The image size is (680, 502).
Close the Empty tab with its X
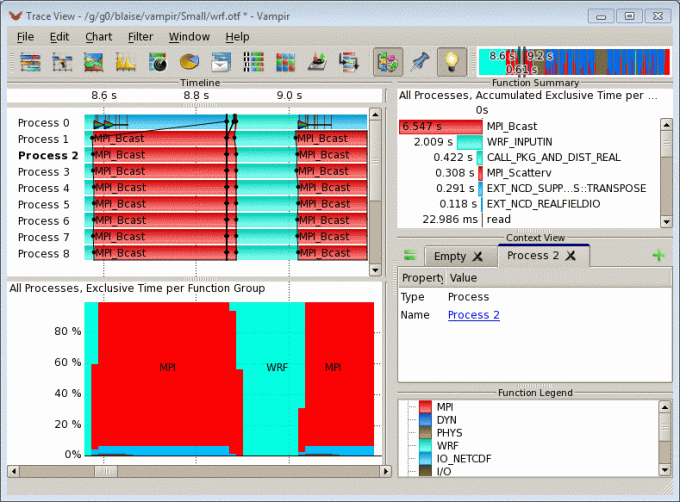[477, 256]
